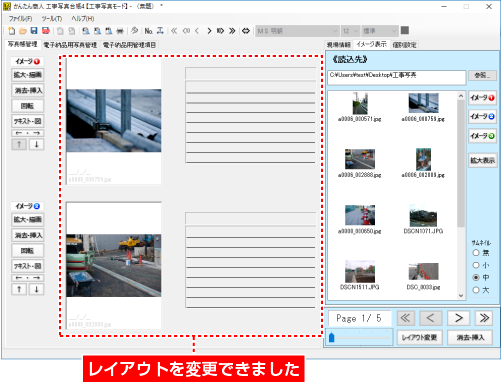The image size is (501, 384).
Task: Click the red PDF export toolbar icon
Action: (46, 31)
